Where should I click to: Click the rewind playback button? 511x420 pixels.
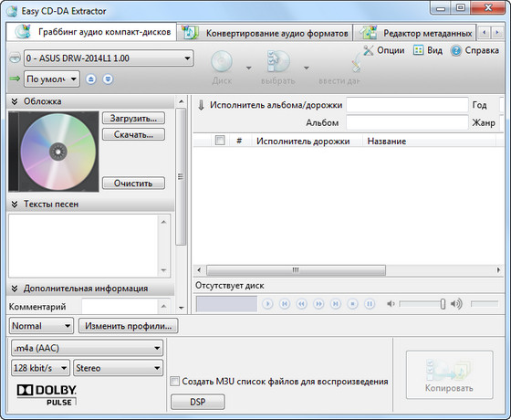point(301,304)
